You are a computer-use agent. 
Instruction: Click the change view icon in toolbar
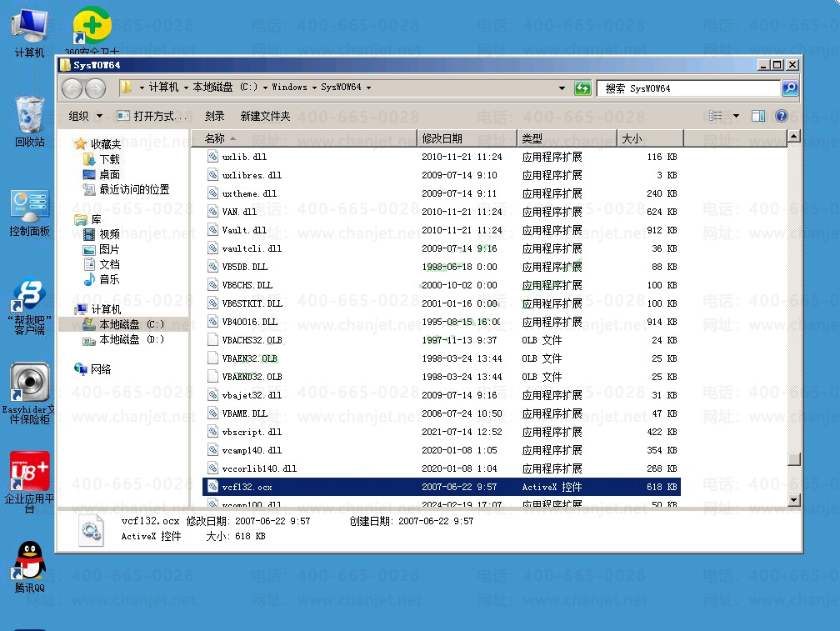(x=715, y=116)
